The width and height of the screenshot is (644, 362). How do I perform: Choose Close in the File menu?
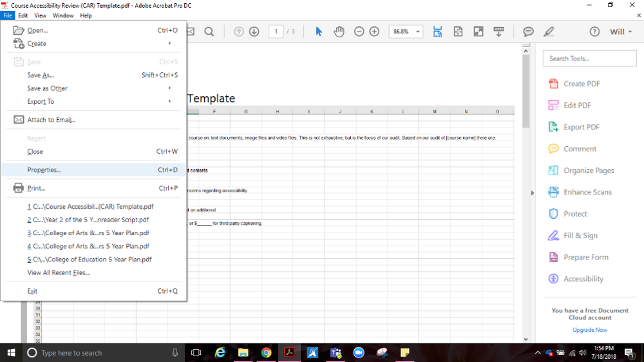coord(93,151)
